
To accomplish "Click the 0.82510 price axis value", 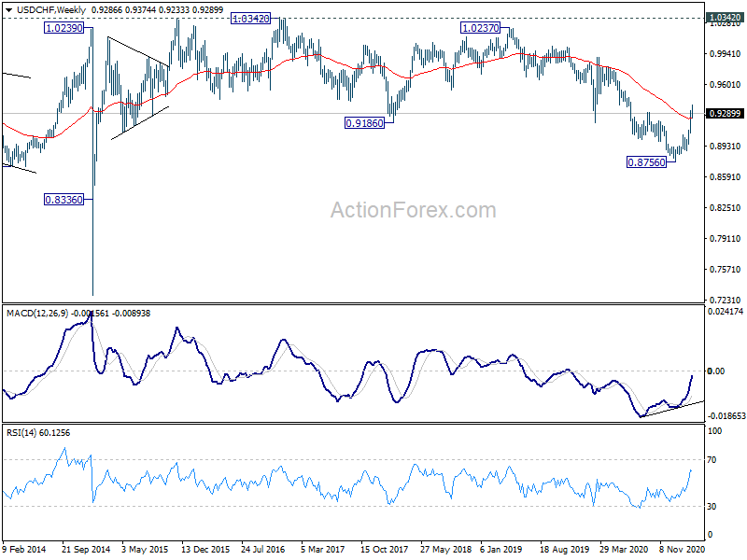I will click(726, 207).
